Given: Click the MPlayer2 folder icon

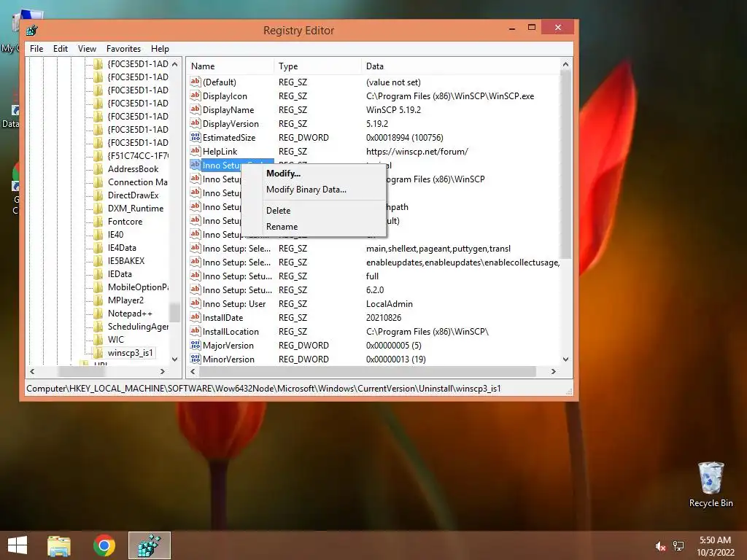Looking at the screenshot, I should pos(98,300).
